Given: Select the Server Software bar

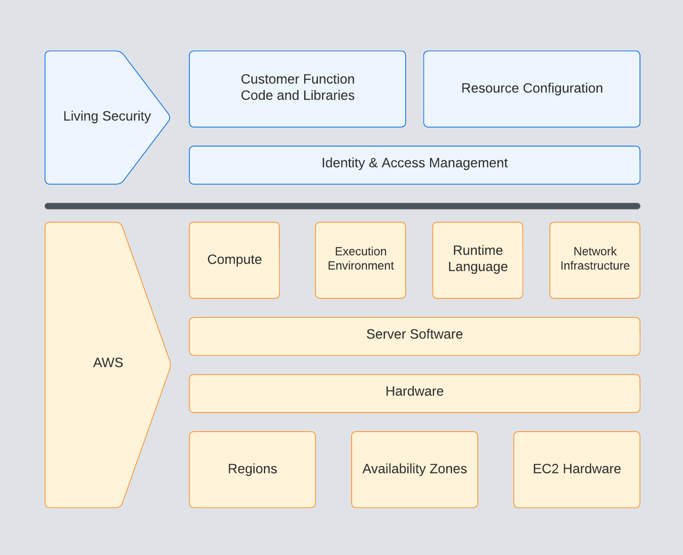Looking at the screenshot, I should (415, 336).
